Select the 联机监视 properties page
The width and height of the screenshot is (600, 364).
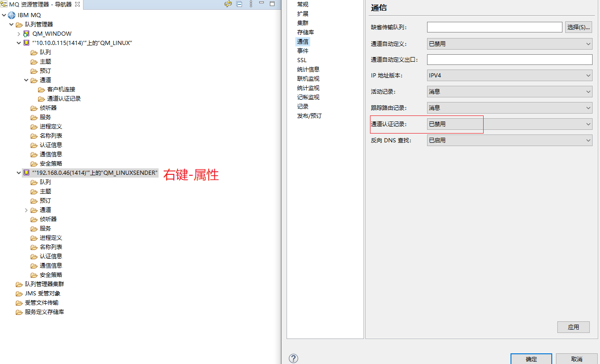tap(308, 79)
